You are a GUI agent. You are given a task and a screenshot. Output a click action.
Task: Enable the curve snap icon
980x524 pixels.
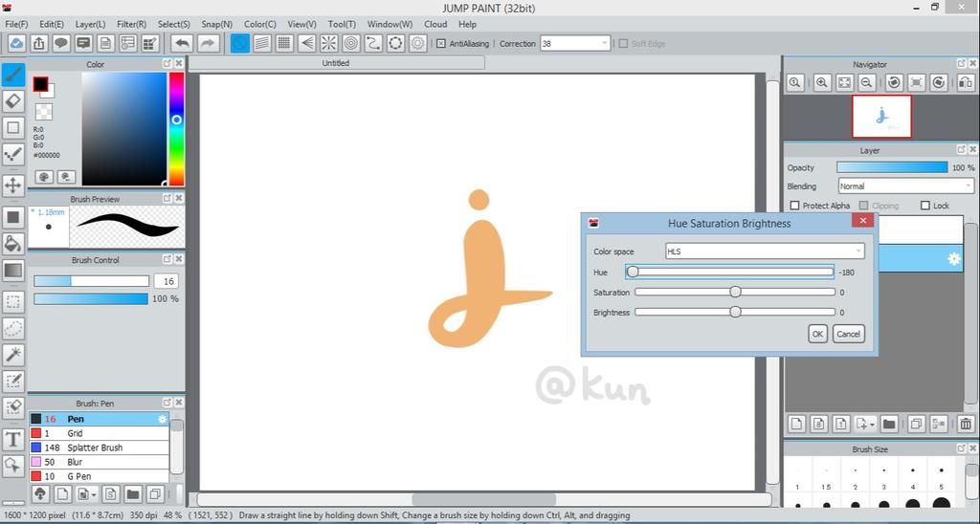(373, 43)
